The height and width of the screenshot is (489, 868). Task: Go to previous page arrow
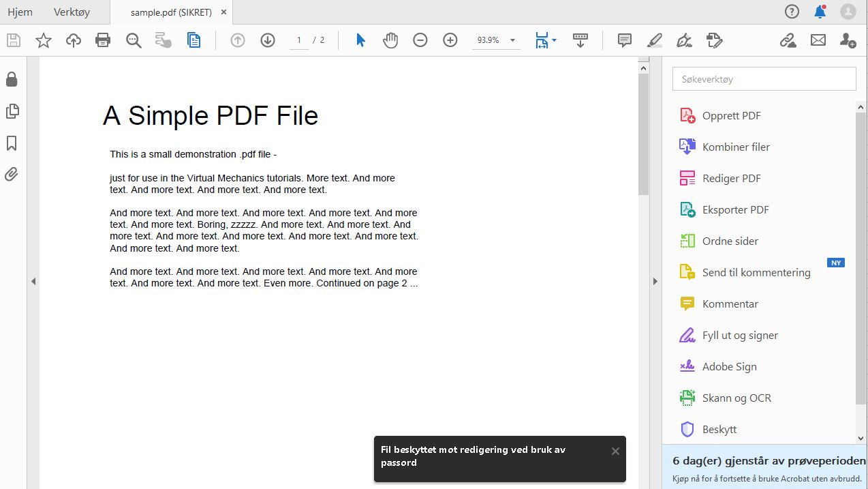(x=238, y=40)
